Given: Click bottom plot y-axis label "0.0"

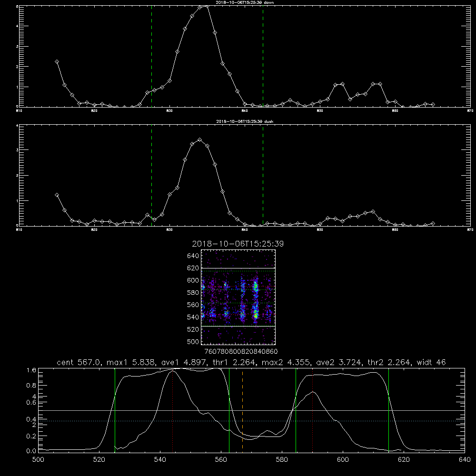Looking at the screenshot, I should pos(31,451).
